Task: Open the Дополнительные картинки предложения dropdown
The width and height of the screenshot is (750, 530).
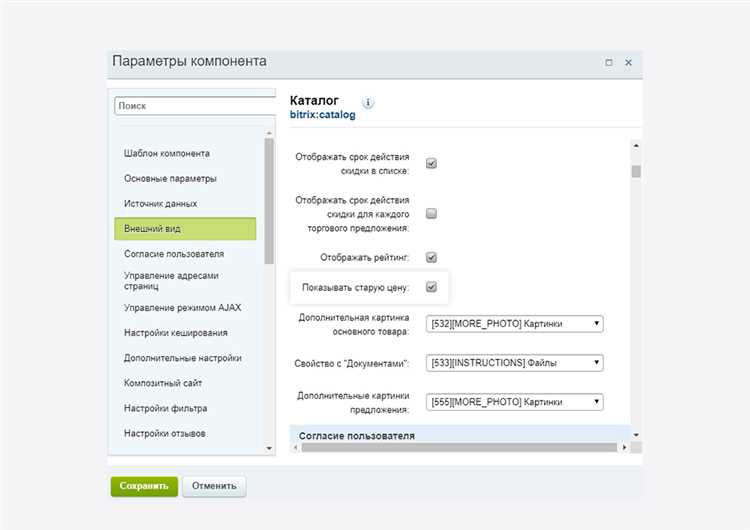Action: [x=514, y=402]
